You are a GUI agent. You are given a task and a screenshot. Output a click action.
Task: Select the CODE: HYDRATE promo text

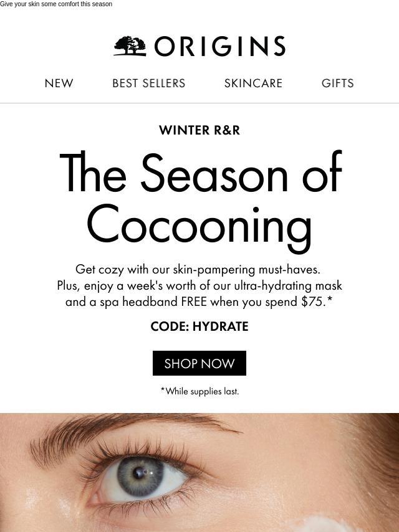199,326
